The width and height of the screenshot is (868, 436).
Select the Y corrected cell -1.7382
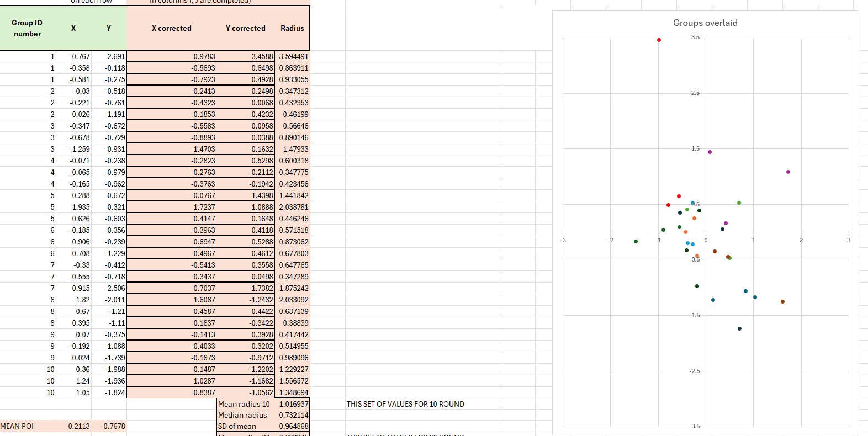(246, 288)
